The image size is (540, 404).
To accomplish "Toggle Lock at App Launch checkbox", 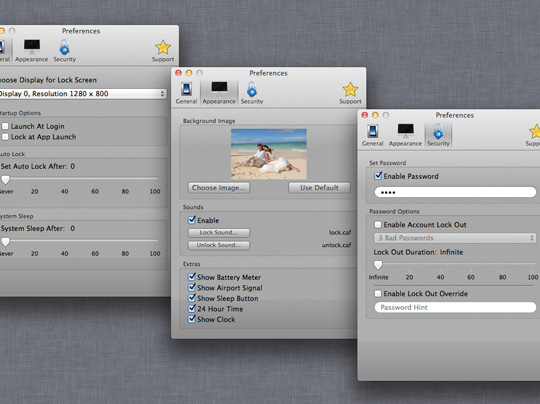I will click(x=5, y=137).
